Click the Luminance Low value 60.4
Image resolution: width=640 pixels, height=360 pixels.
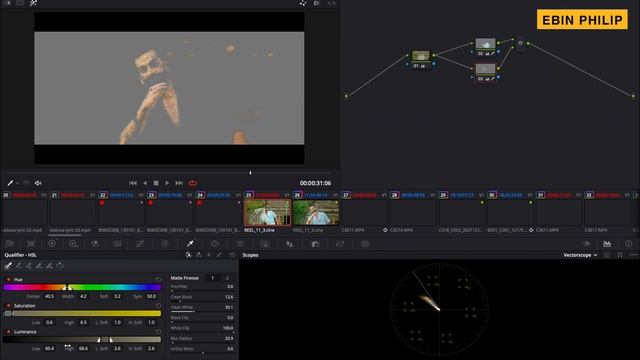(x=49, y=349)
